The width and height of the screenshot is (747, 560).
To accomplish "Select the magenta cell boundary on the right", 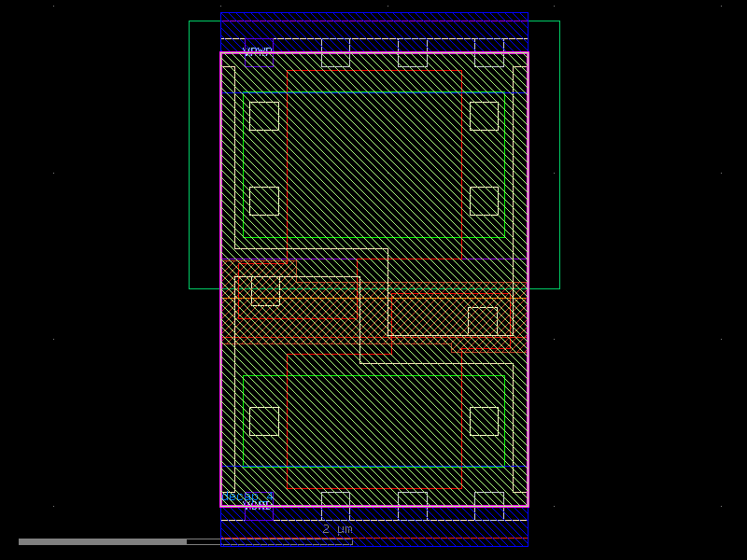I will point(529,280).
